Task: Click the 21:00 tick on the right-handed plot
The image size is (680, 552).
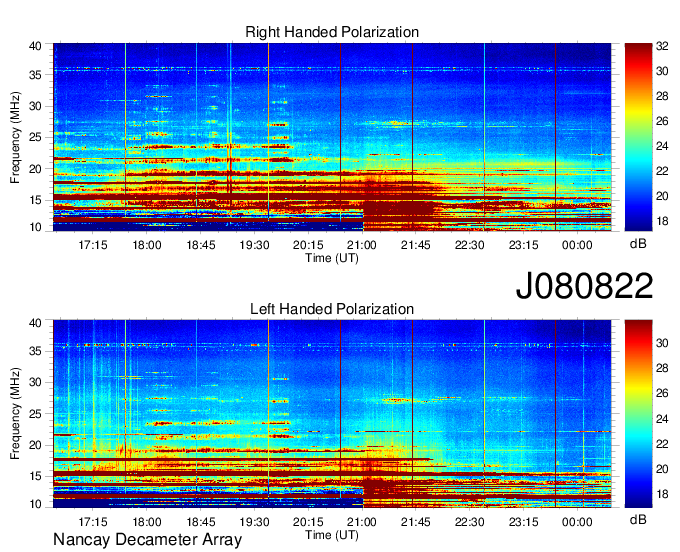Action: [362, 245]
